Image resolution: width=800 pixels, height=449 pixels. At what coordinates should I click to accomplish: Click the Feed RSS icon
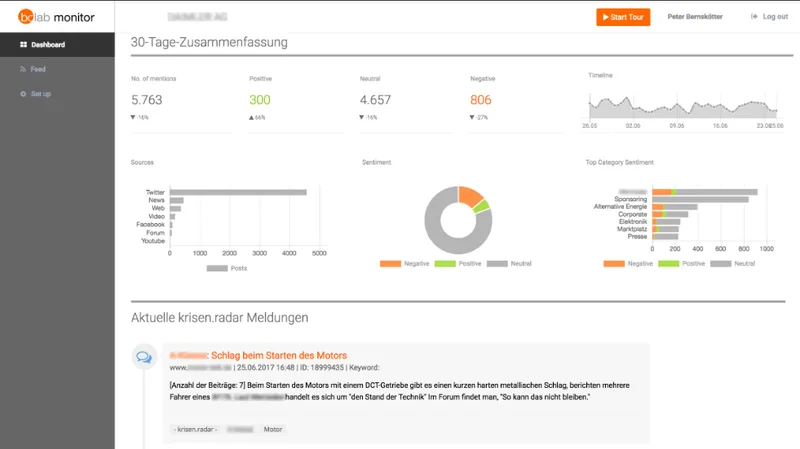click(23, 69)
